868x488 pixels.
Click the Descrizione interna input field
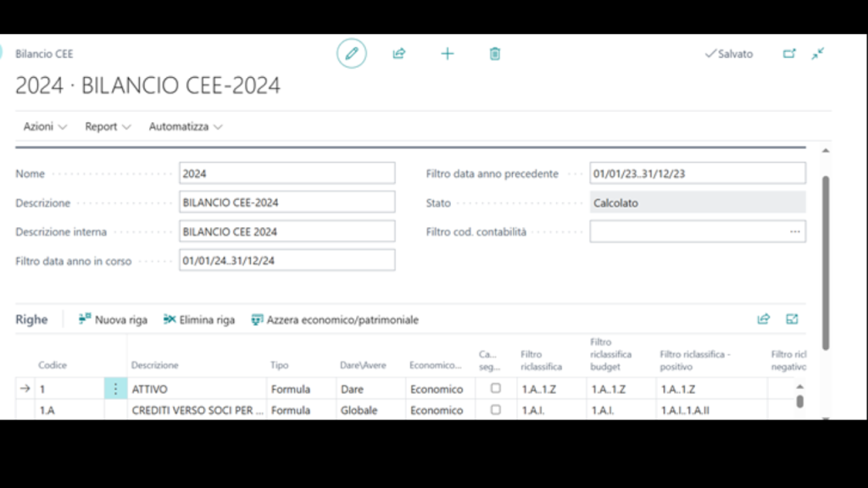click(287, 231)
